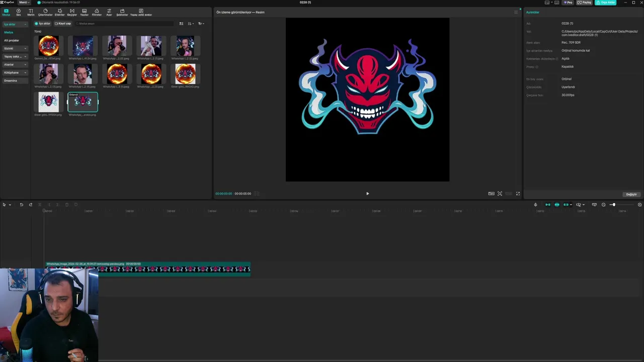Select the Gemini_Ge png fire logo thumbnail
The height and width of the screenshot is (362, 644).
(x=49, y=46)
